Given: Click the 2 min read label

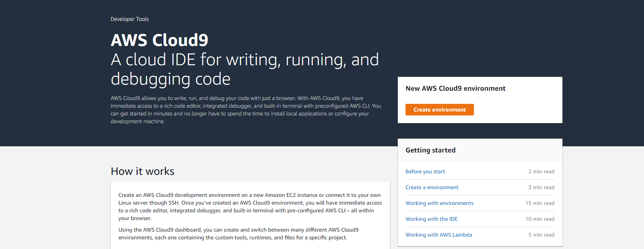Looking at the screenshot, I should (541, 171).
